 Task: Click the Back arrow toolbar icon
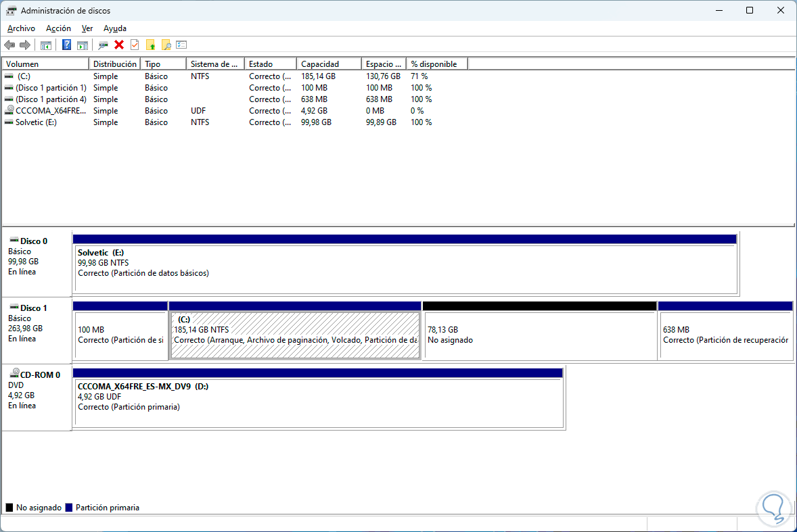pos(9,45)
